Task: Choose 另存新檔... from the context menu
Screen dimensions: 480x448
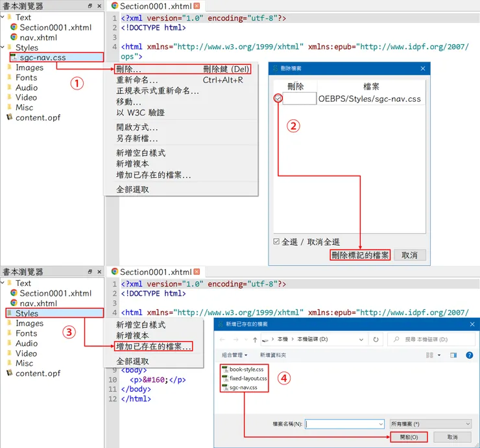Action: tap(180, 138)
